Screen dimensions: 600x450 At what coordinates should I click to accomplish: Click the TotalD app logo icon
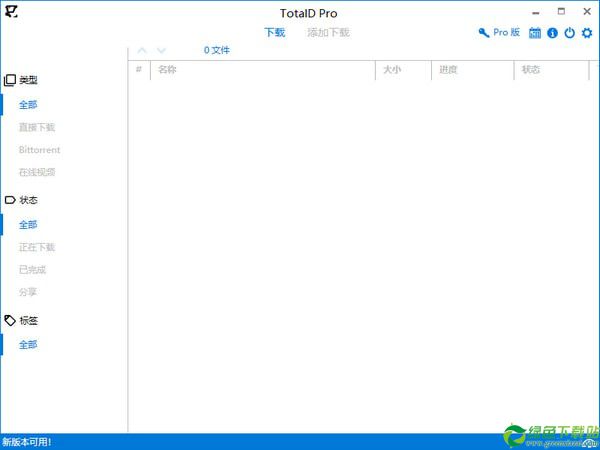pyautogui.click(x=11, y=11)
